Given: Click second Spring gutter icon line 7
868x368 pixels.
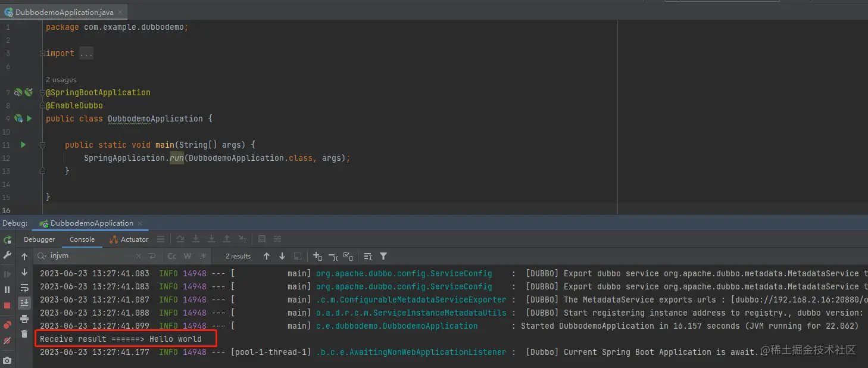Looking at the screenshot, I should pyautogui.click(x=29, y=92).
